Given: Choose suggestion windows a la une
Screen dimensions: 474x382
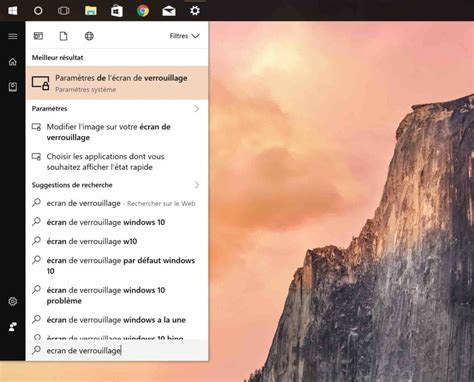Looking at the screenshot, I should coord(117,320).
